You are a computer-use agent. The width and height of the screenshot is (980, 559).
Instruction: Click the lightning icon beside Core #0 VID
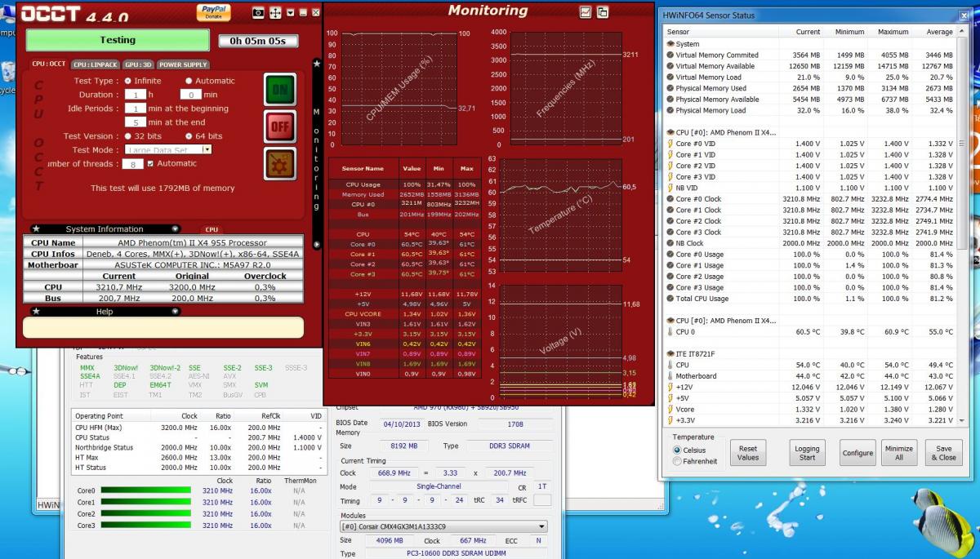pyautogui.click(x=670, y=144)
